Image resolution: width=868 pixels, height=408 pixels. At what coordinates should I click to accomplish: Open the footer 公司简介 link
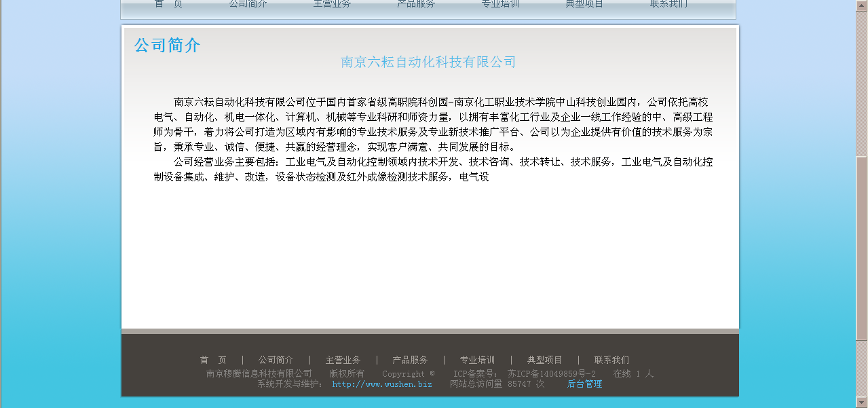click(276, 360)
